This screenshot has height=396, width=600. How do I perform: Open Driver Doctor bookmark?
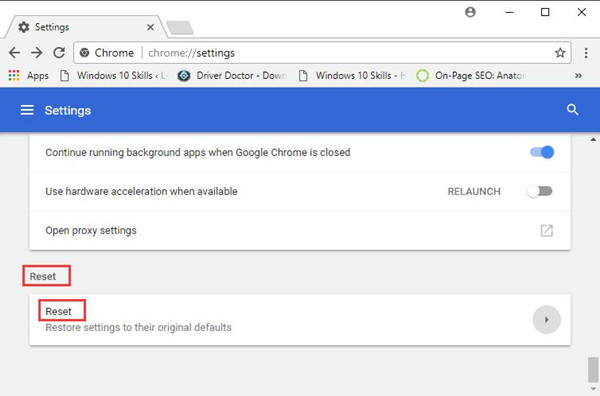pos(232,76)
